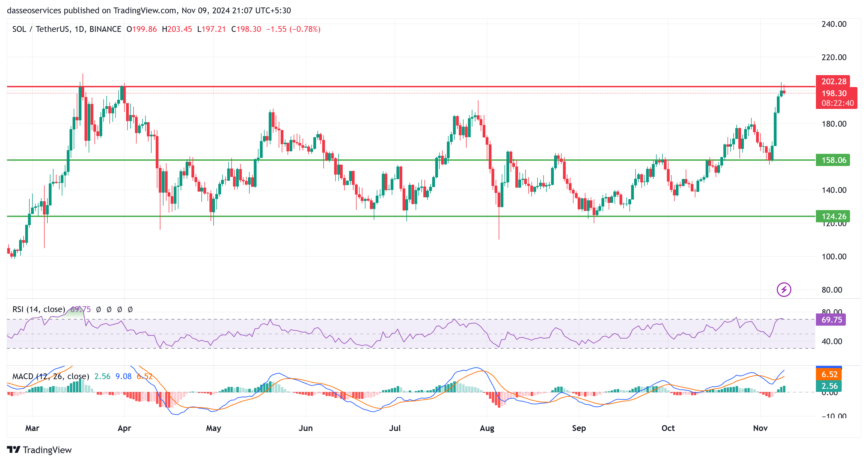Click the 220.00 mark on price scale
The height and width of the screenshot is (462, 868).
pos(834,57)
